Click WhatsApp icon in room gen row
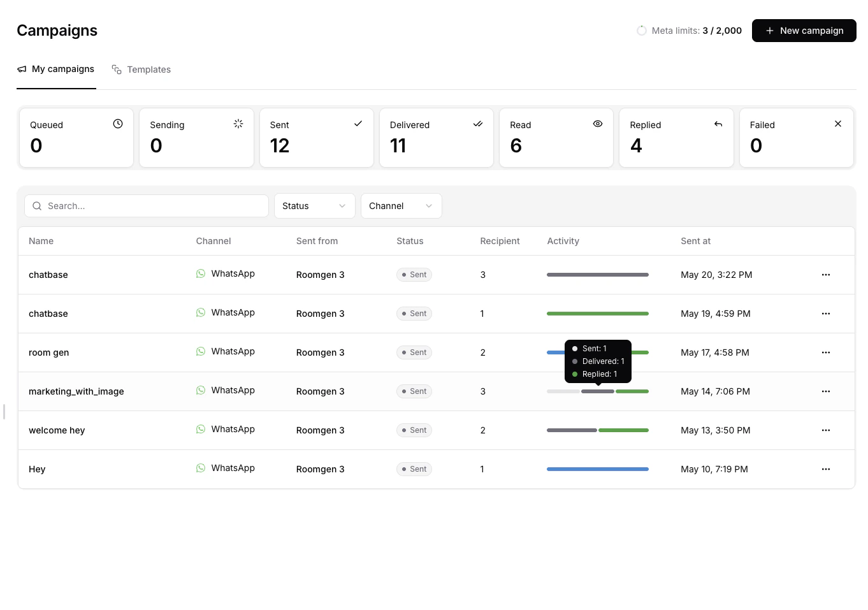This screenshot has width=868, height=610. pos(201,351)
